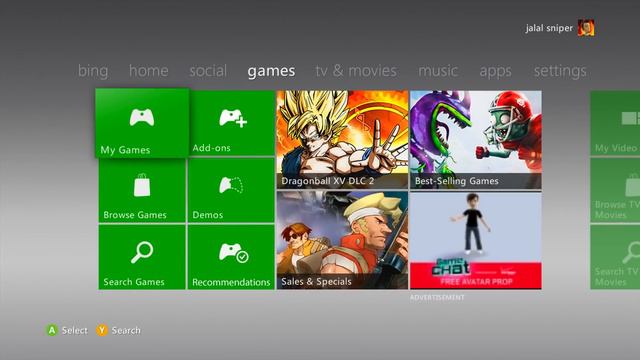The image size is (640, 360).
Task: Open the Best-Selling Games tile
Action: click(x=476, y=140)
